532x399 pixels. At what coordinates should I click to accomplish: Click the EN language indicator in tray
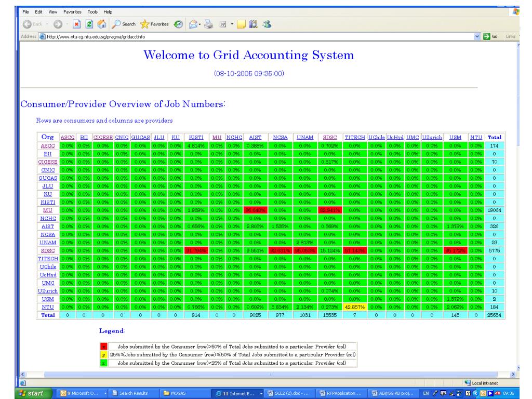(x=426, y=394)
